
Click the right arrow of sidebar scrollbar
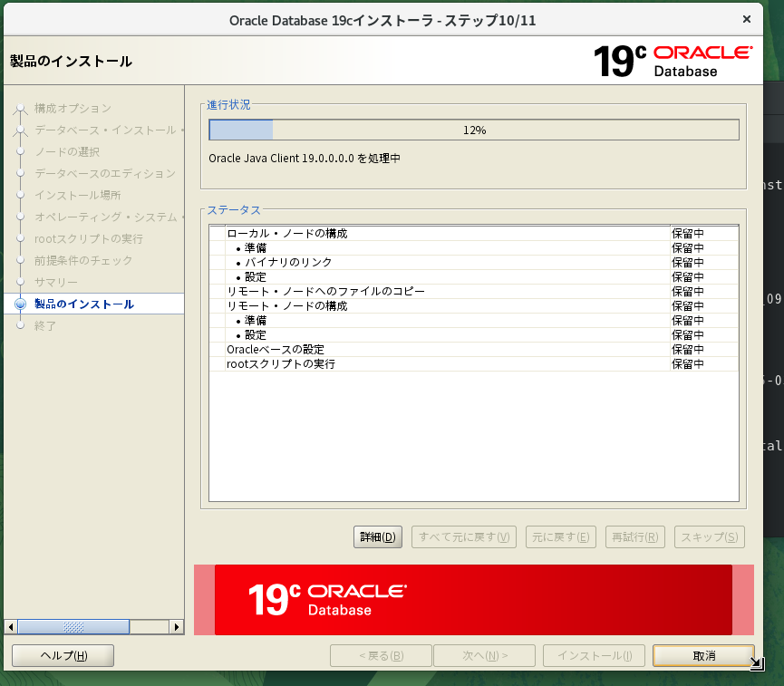tap(177, 626)
